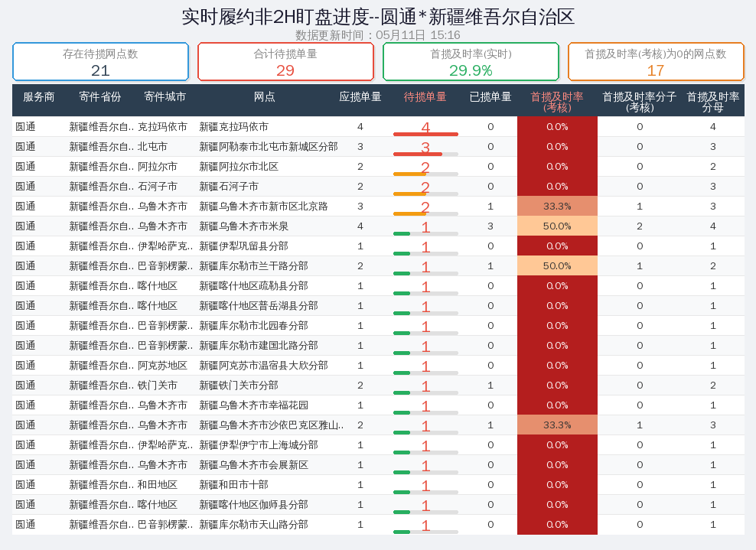Screen dimensions: 756x550
Task: Click the 铁门关市 city cell
Action: (158, 385)
